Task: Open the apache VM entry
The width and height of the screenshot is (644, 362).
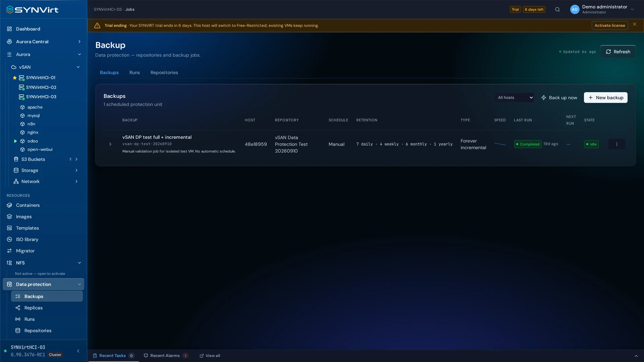Action: click(x=35, y=107)
